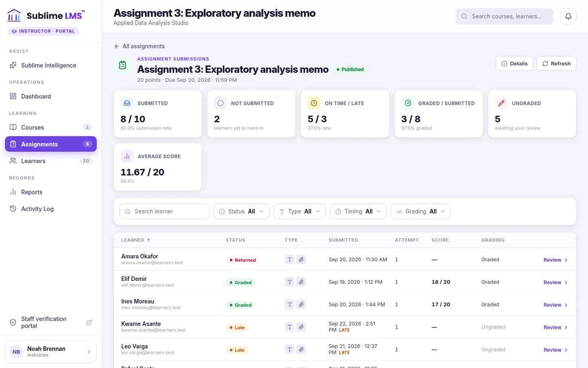588x368 pixels.
Task: Review Ines Moreau's submission
Action: (x=555, y=305)
